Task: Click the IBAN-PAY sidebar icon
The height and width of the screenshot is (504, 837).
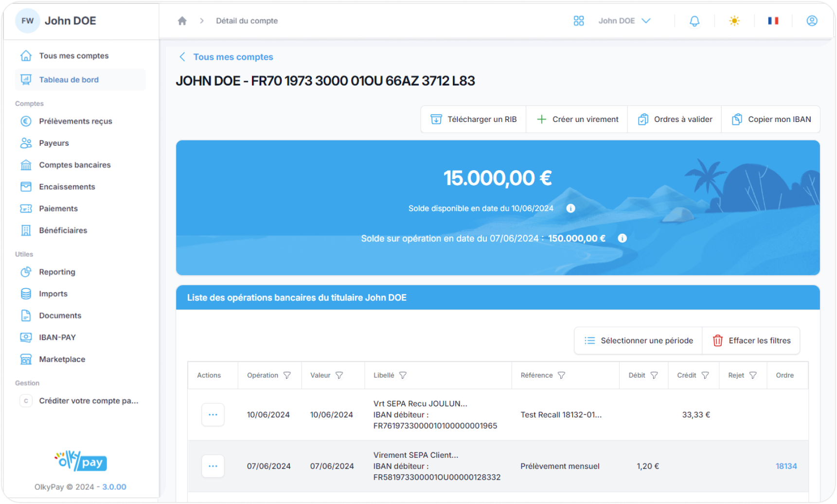Action: click(26, 337)
